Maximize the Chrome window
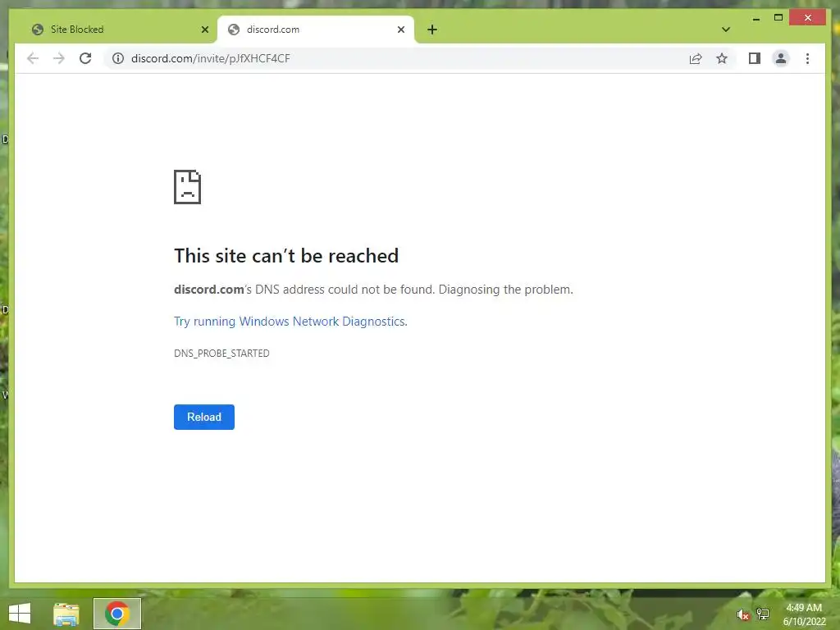 (x=778, y=18)
